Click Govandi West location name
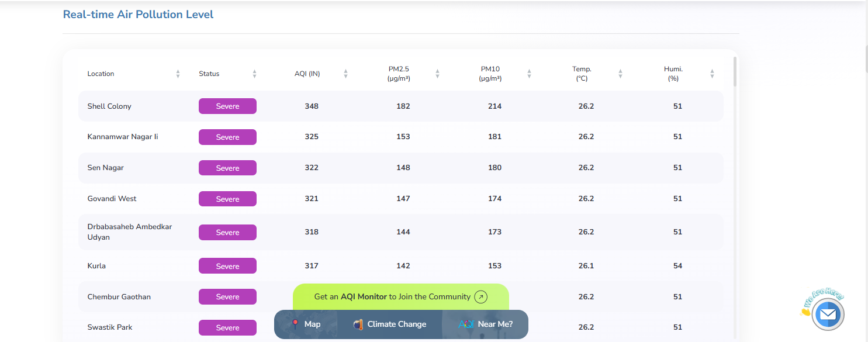The image size is (868, 342). point(112,199)
